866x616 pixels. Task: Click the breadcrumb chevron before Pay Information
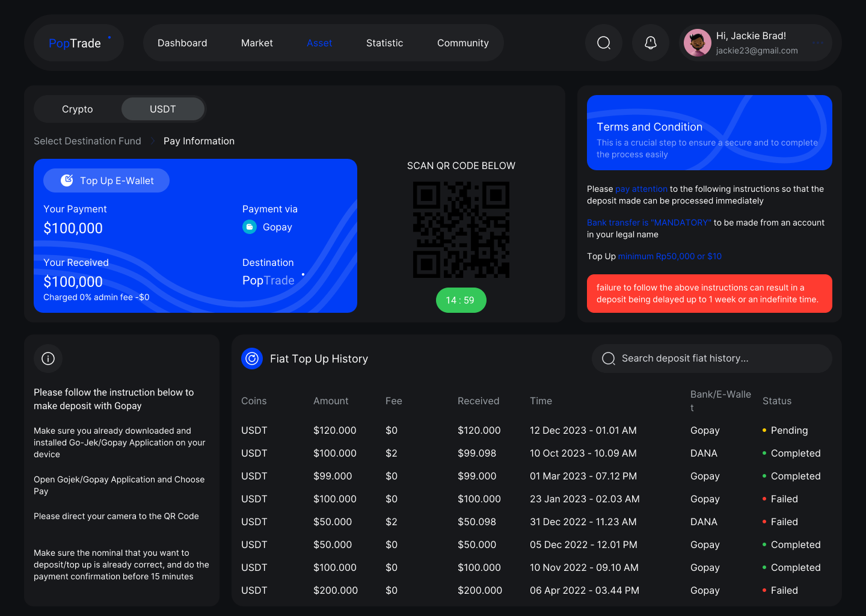tap(152, 141)
